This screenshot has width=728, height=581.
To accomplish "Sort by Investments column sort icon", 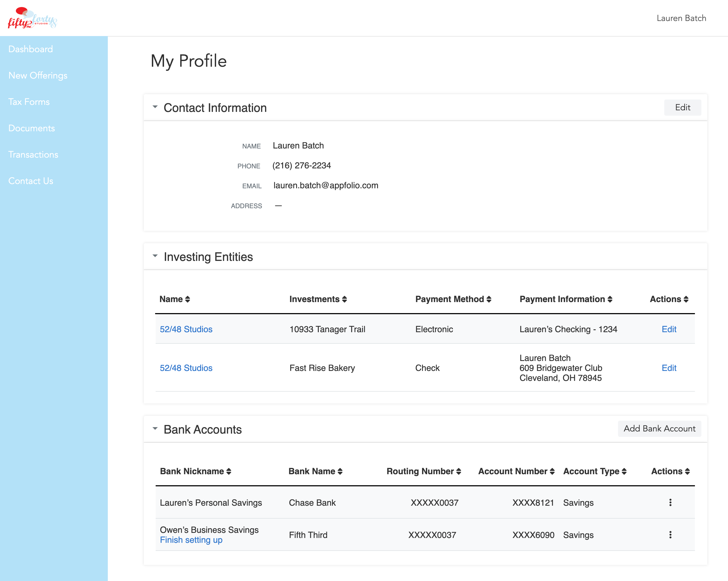I will pos(344,299).
